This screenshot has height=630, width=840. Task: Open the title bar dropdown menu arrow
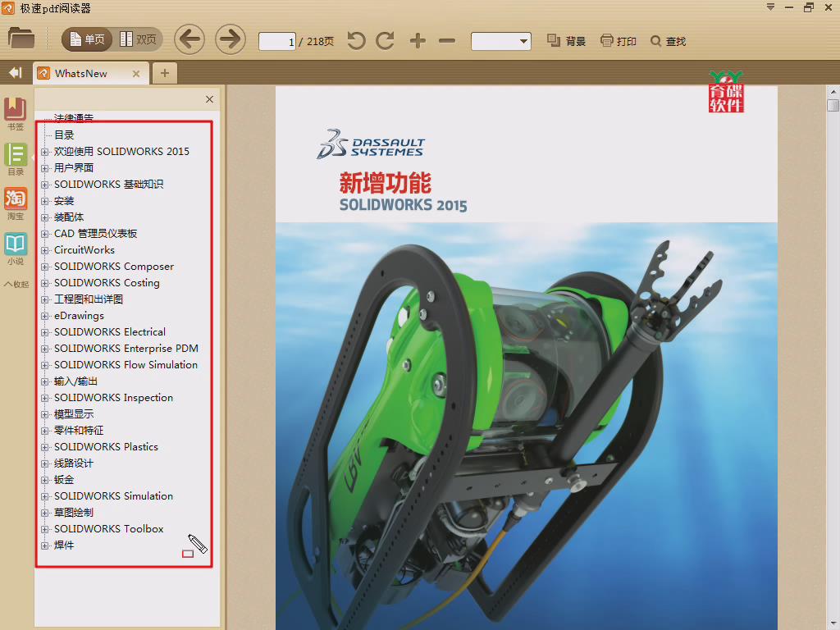[x=770, y=7]
